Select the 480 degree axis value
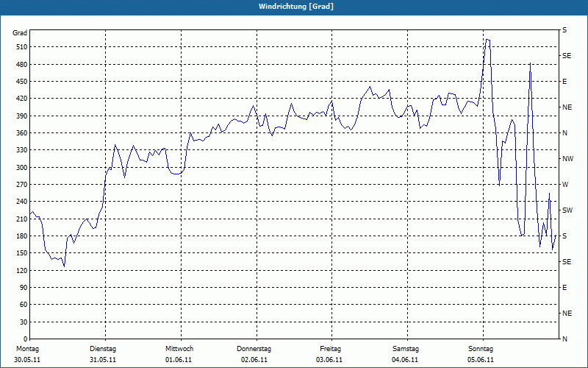588x368 pixels. point(21,65)
